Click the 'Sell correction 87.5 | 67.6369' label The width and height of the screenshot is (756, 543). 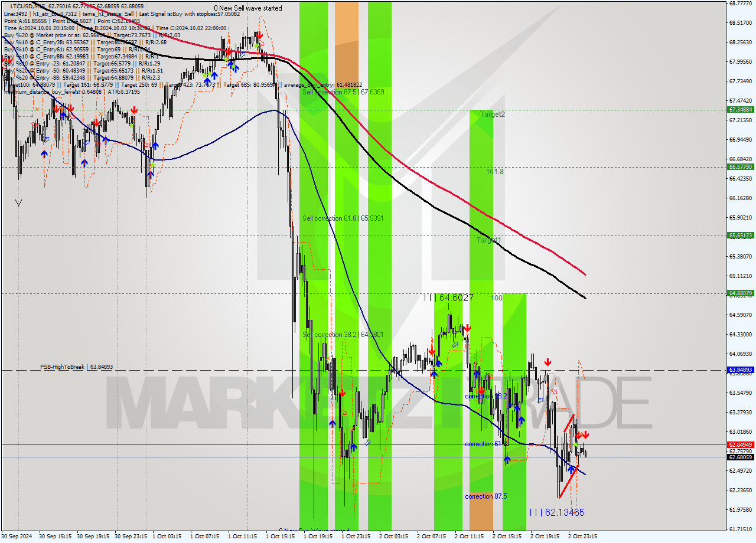(343, 92)
